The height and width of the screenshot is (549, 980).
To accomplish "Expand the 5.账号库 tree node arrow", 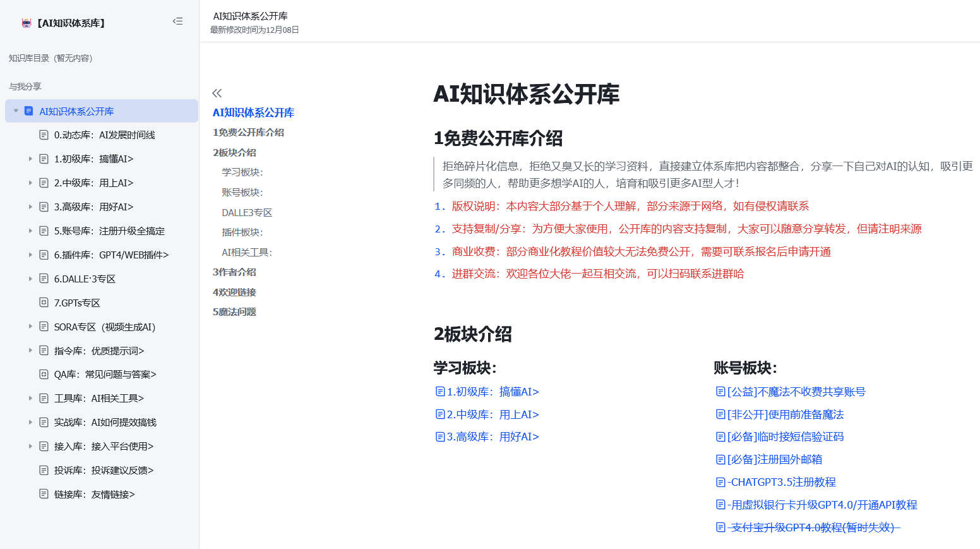I will coord(30,231).
